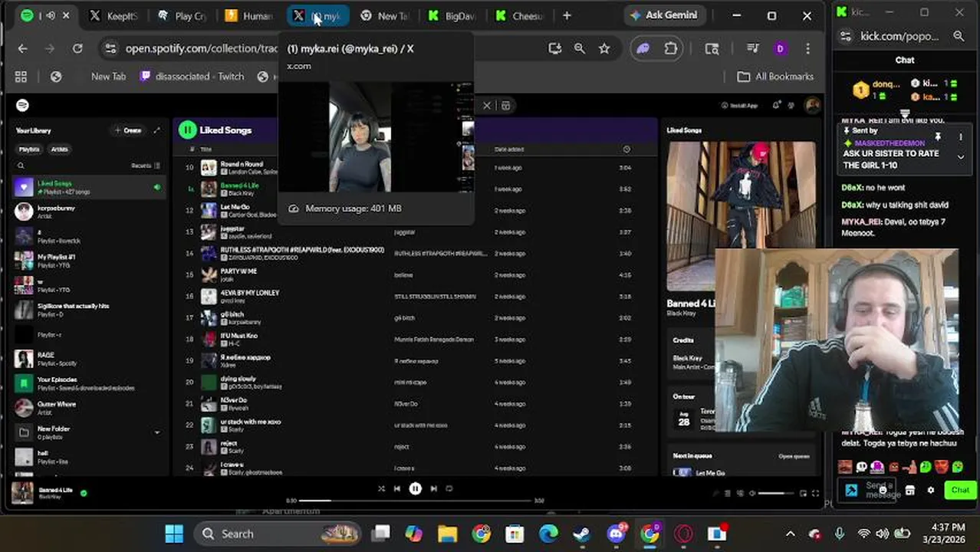Bookmark this page with star icon
The image size is (980, 552).
point(604,48)
